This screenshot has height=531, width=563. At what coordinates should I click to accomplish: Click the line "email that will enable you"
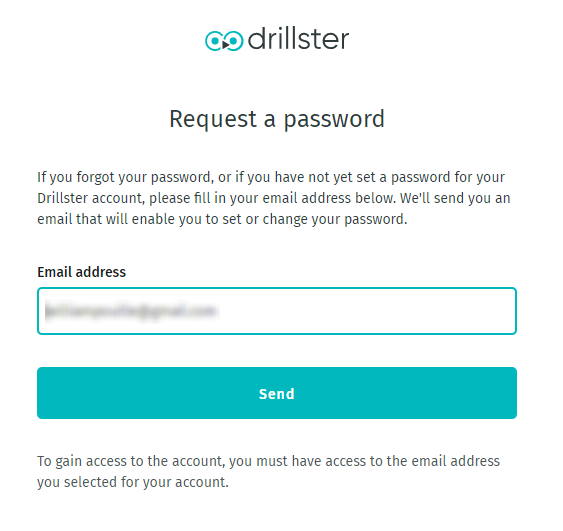[x=222, y=219]
